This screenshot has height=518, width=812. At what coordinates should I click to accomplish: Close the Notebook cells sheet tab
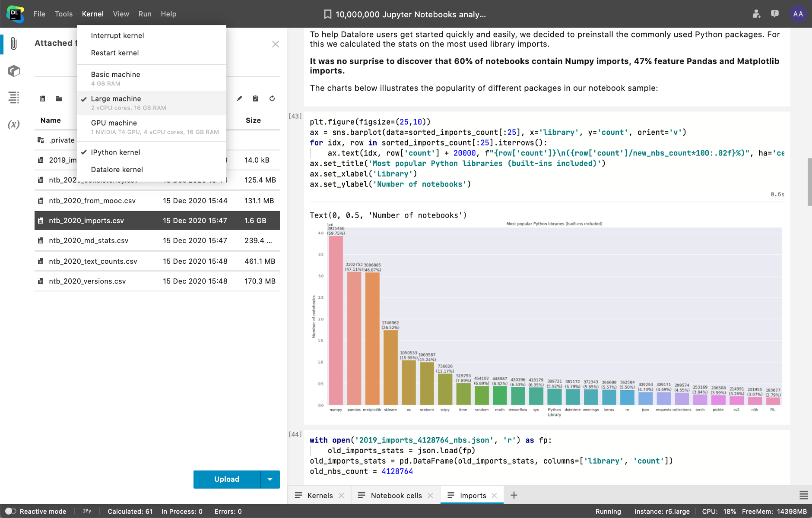[x=430, y=496]
